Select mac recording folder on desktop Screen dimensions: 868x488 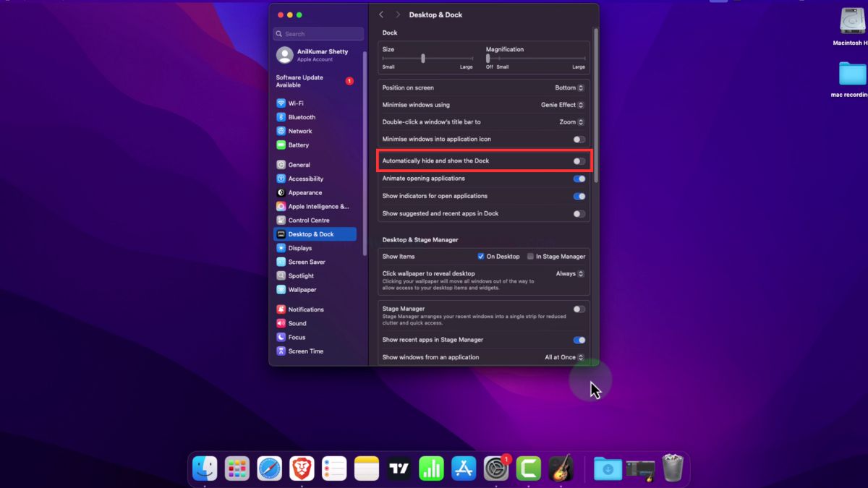pos(852,80)
